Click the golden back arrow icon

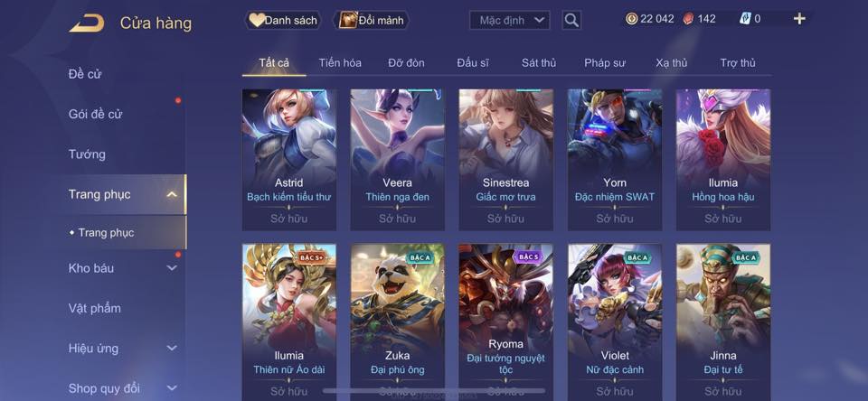(87, 23)
